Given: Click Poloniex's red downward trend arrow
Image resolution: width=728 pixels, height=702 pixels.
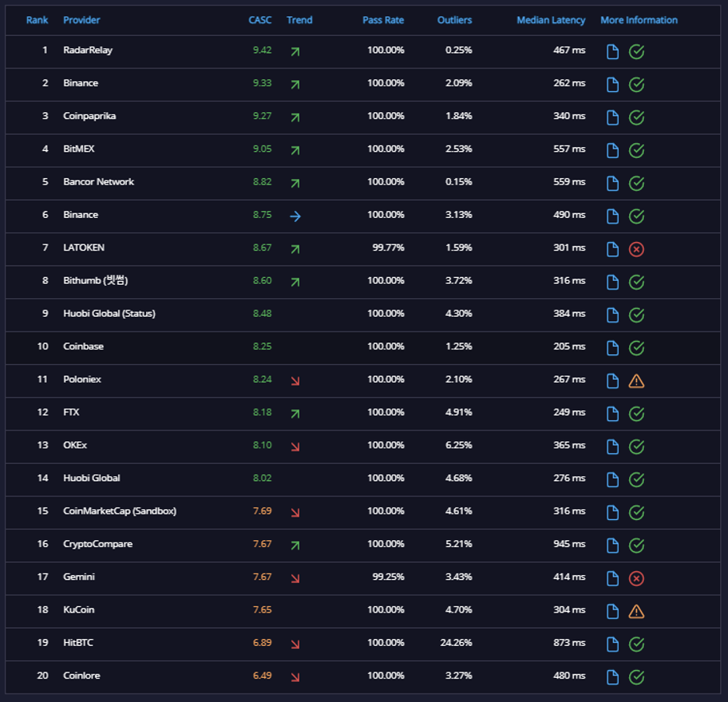Looking at the screenshot, I should [x=296, y=381].
